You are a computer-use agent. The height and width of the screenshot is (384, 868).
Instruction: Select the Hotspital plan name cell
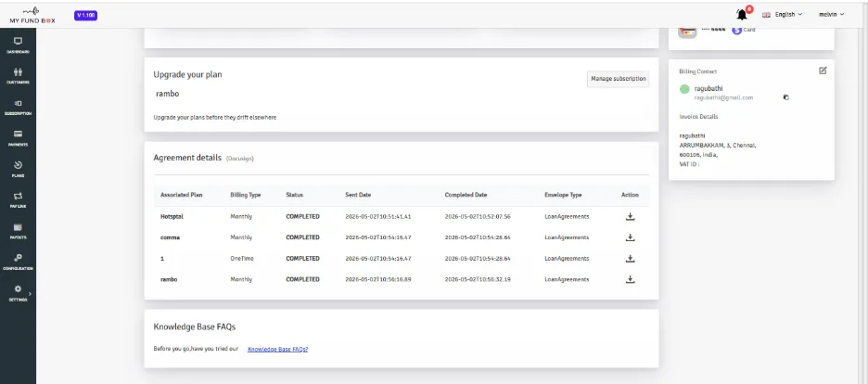coord(172,216)
